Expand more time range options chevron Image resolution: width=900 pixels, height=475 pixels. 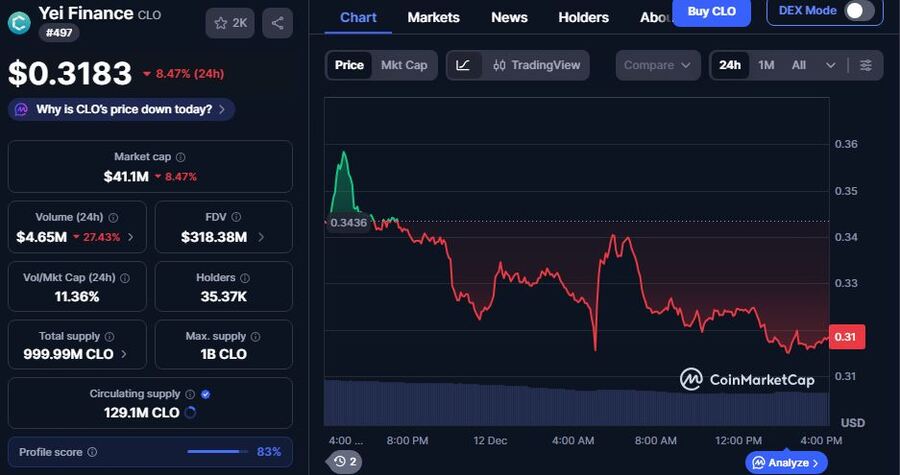[830, 65]
